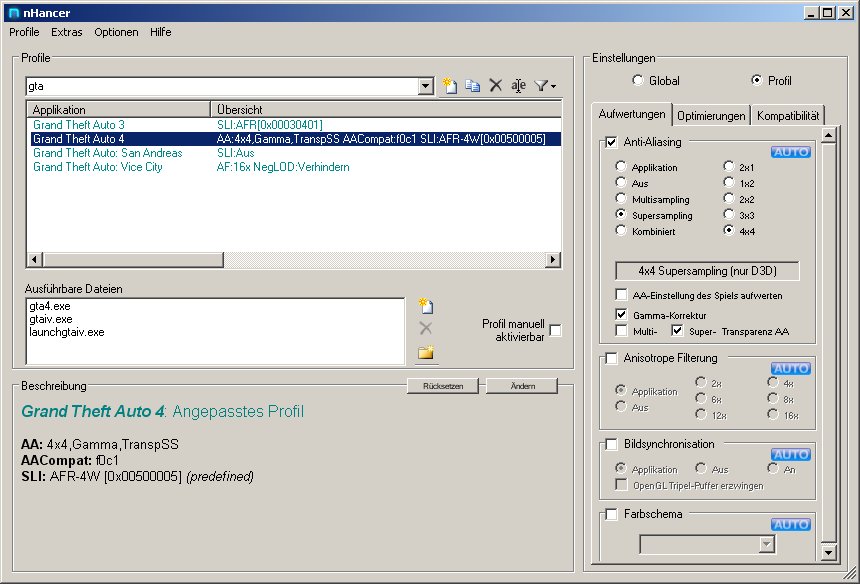Choose 1x2 supersampling level
The image size is (860, 584).
pyautogui.click(x=728, y=182)
